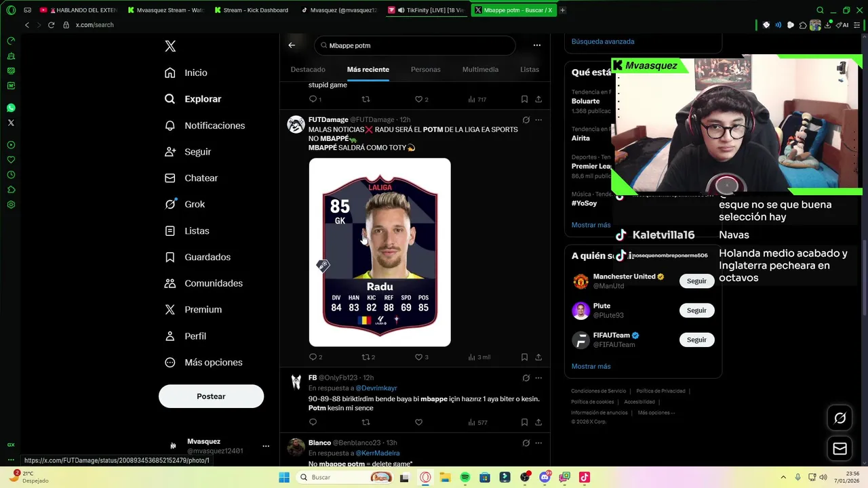Bookmark the FB @OnlyFb123 tweet
This screenshot has width=868, height=488.
(x=524, y=422)
